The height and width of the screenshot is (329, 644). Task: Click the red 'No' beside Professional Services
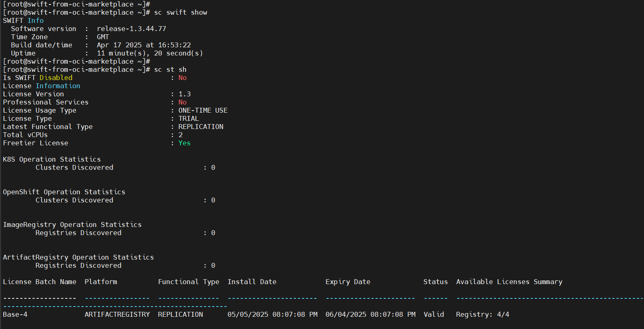(183, 102)
